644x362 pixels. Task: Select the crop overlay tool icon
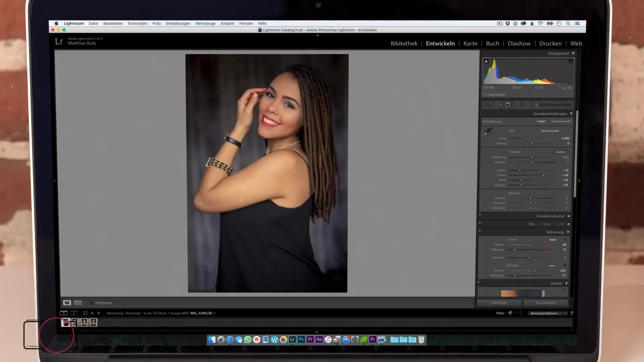[487, 105]
